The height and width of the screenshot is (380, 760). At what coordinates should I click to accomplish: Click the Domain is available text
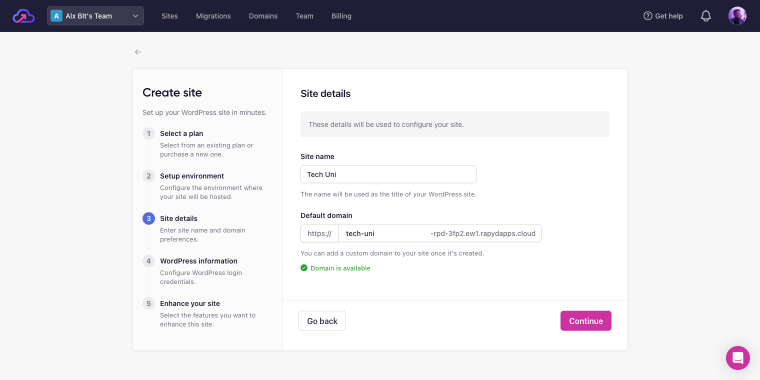click(x=340, y=268)
